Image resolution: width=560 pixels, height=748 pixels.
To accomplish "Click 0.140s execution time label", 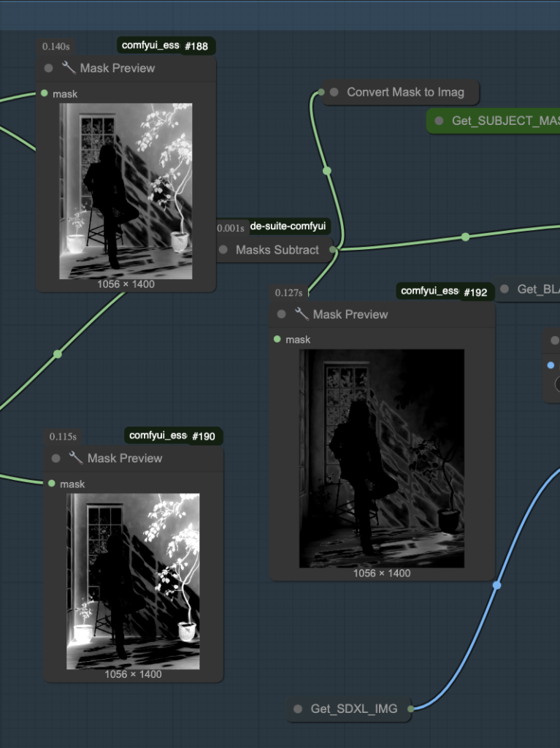I will 55,46.
